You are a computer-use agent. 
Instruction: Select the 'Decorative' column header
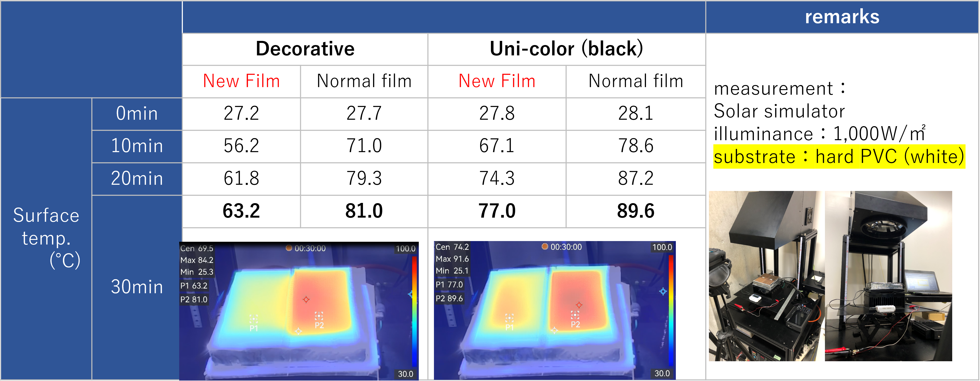(x=305, y=49)
